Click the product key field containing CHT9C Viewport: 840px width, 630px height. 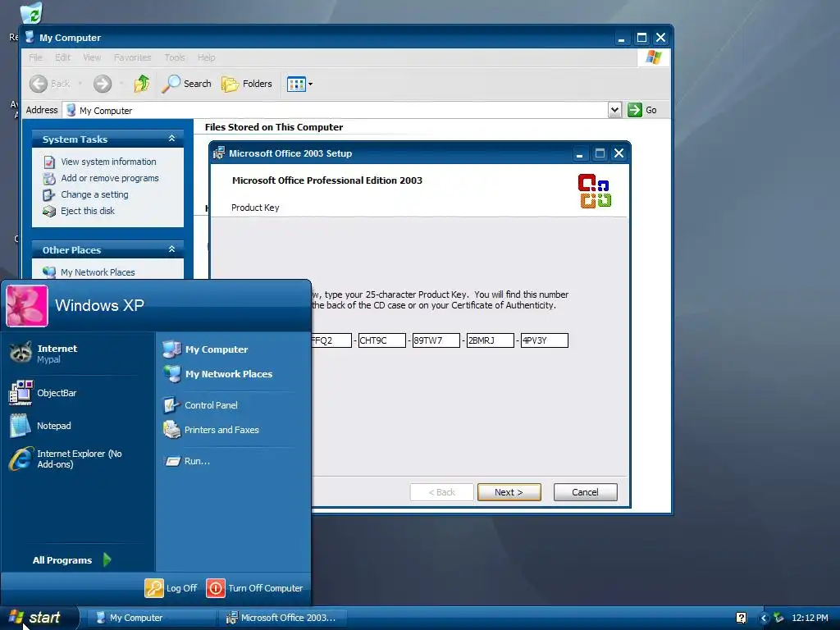[x=382, y=340]
